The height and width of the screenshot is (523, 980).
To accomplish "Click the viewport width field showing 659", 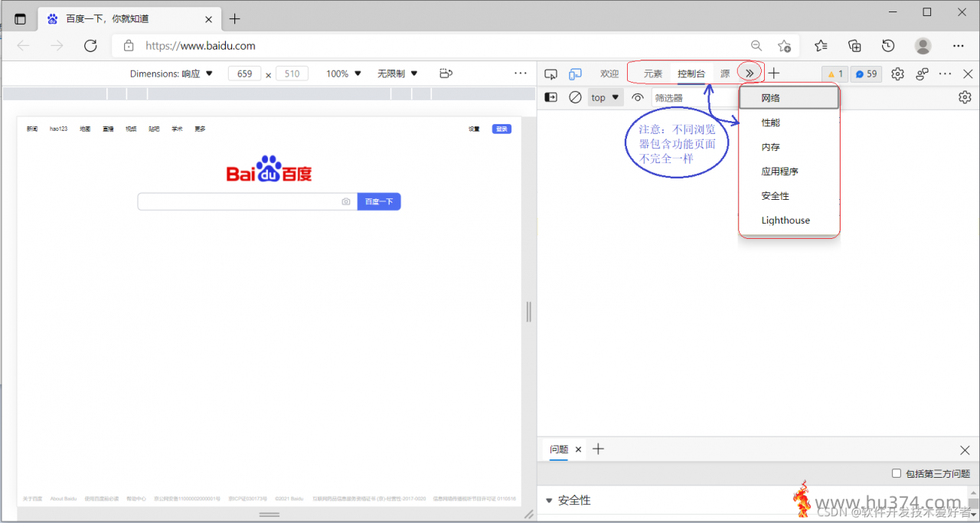I will 244,74.
